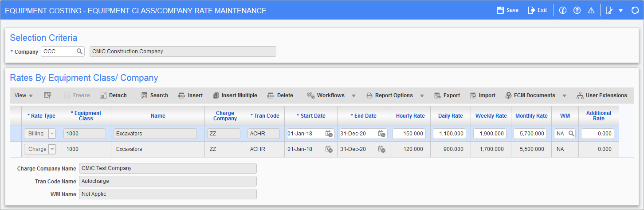Click the Save icon in header

coord(500,10)
